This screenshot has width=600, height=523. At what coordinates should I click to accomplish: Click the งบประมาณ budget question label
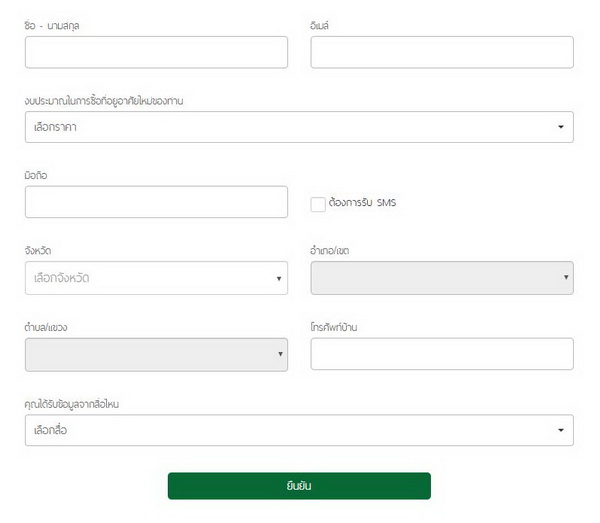103,101
